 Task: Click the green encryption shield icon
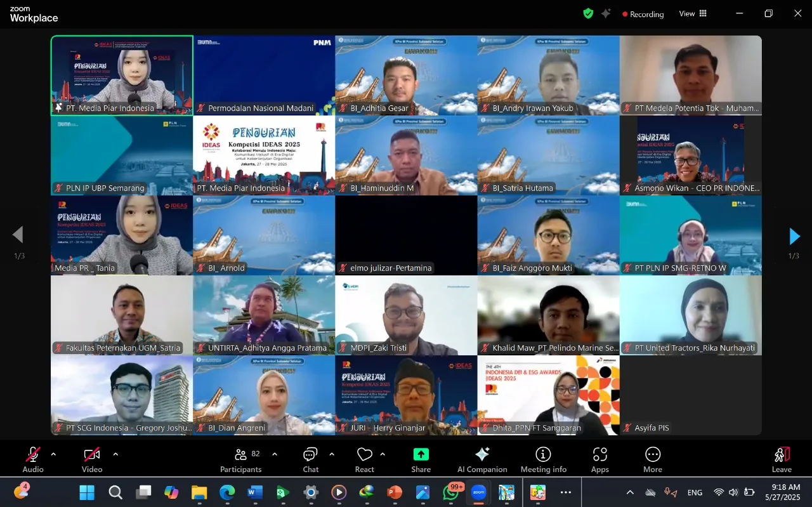(x=588, y=13)
